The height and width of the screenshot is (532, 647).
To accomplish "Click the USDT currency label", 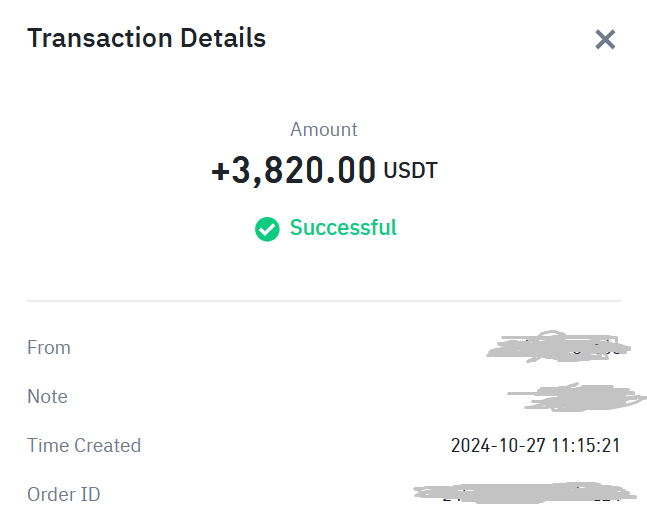I will (x=410, y=170).
